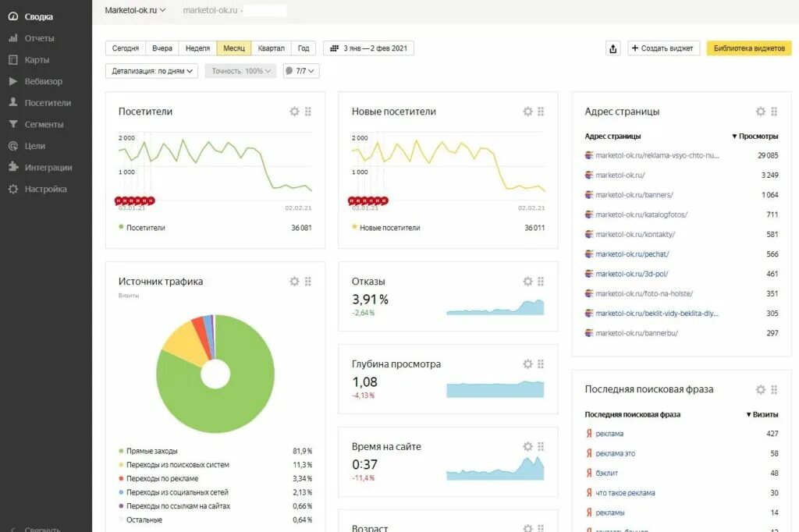
Task: Open link marketol-ok.ru/pechat/
Action: click(x=632, y=254)
